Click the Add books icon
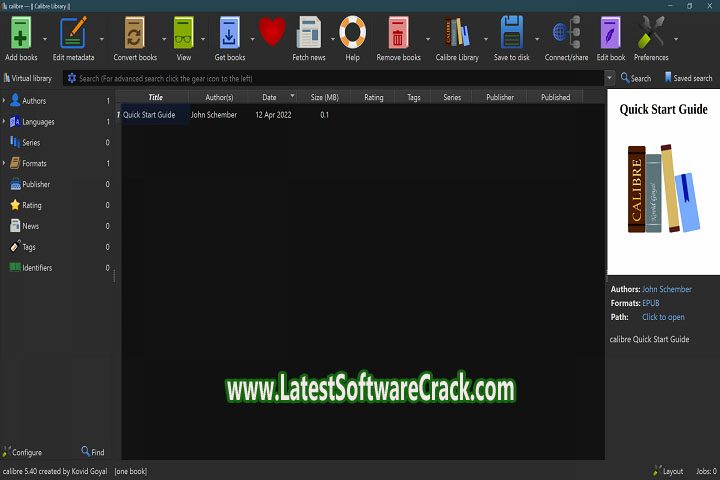The width and height of the screenshot is (720, 480). tap(21, 33)
